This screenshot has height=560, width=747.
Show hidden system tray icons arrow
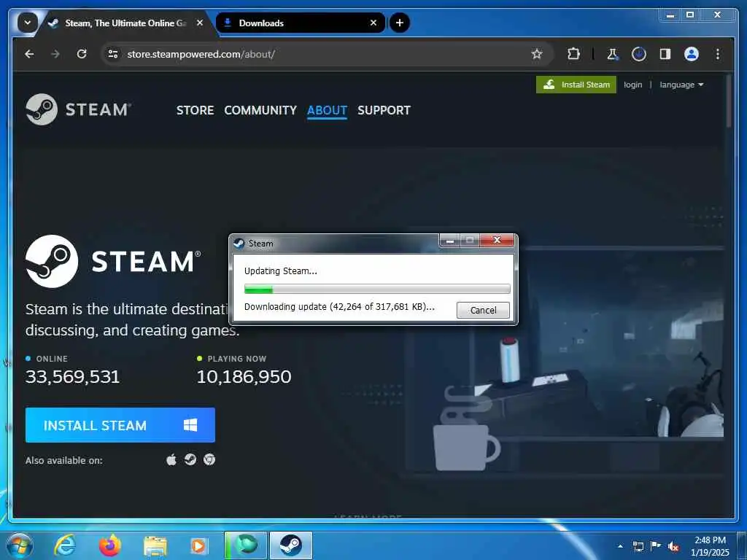(x=620, y=546)
